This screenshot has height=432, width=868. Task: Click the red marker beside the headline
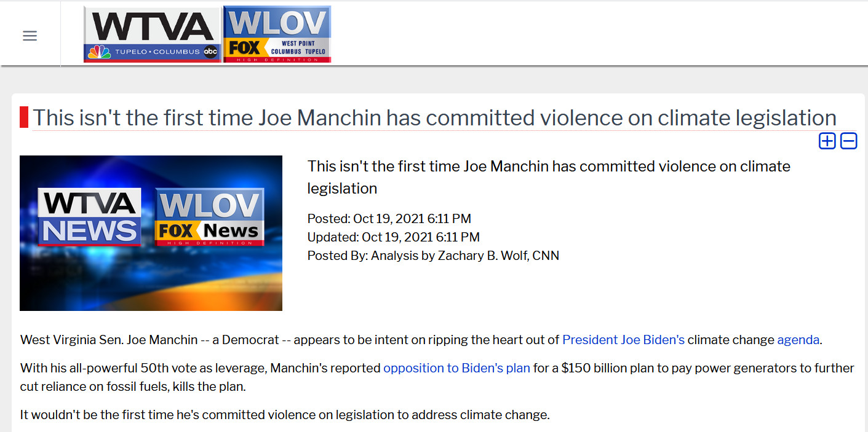coord(24,117)
